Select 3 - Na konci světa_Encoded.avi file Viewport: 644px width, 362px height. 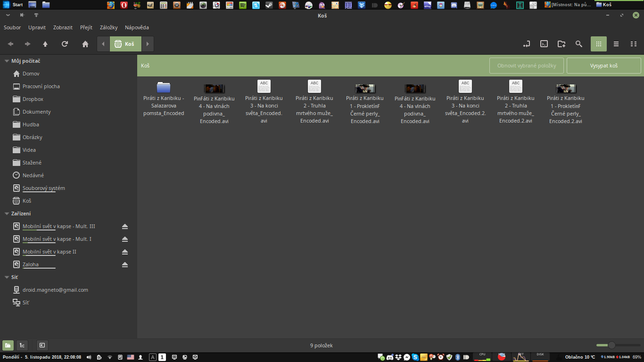[264, 102]
